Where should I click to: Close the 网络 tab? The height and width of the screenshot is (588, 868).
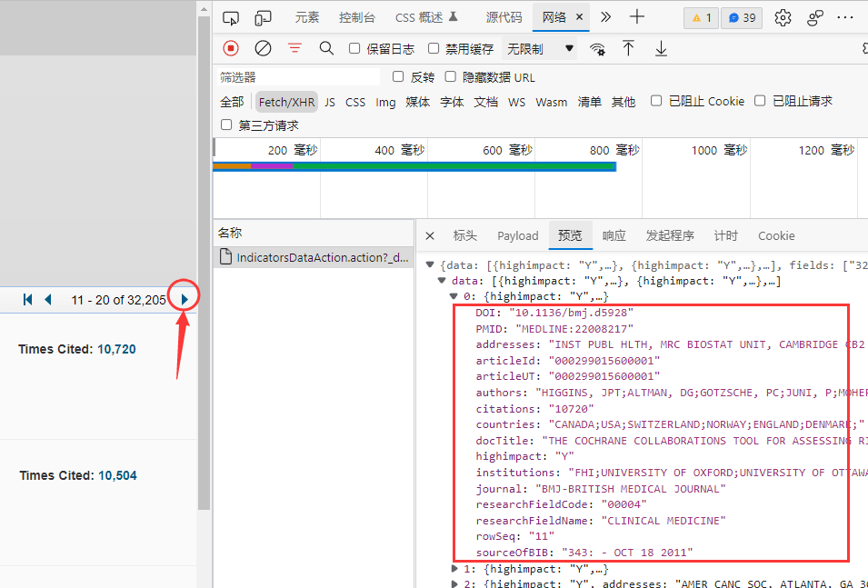[579, 17]
